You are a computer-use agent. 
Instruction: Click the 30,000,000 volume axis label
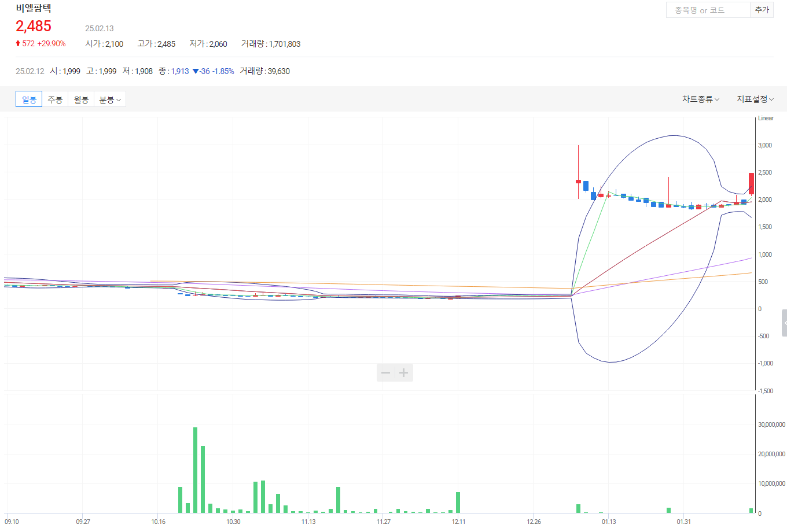(x=772, y=424)
